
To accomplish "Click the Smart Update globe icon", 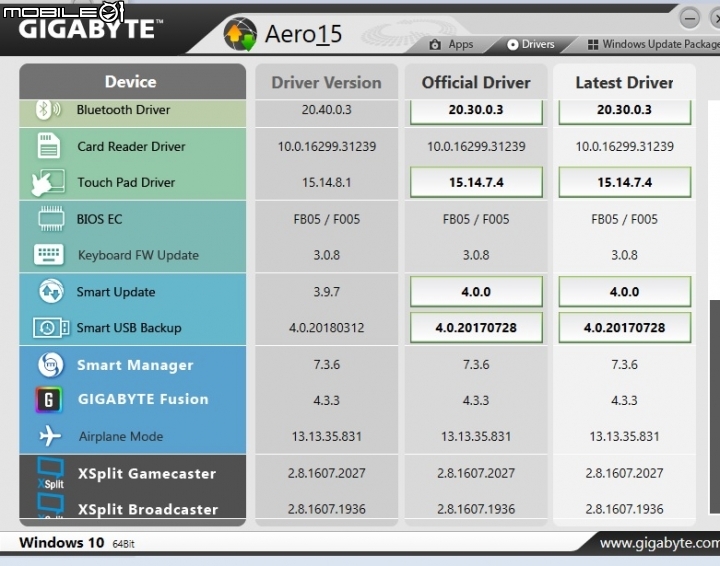I will point(51,291).
